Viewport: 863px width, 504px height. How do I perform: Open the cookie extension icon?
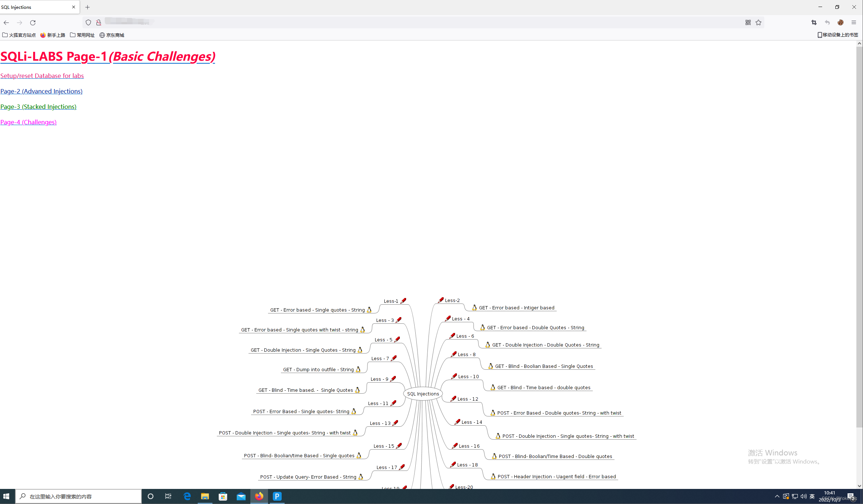841,22
